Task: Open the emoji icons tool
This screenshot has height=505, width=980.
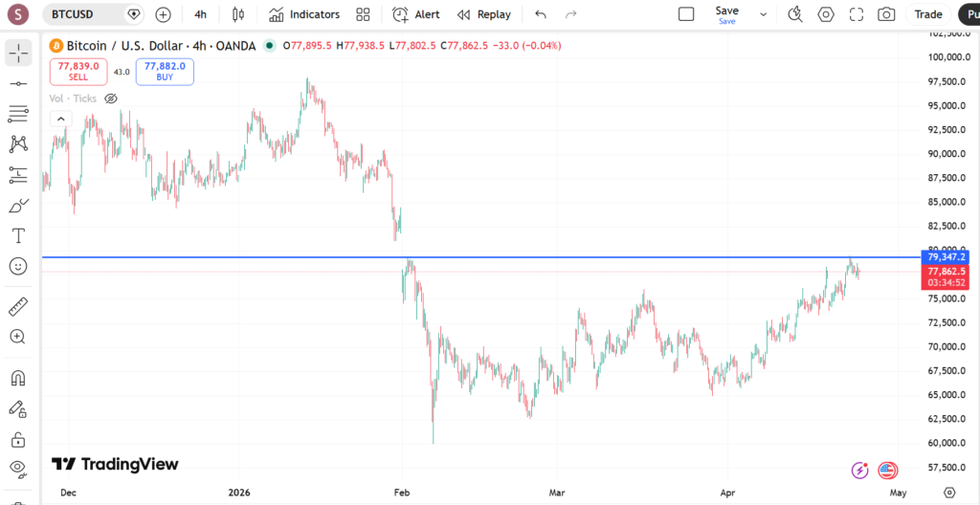Action: [x=18, y=266]
